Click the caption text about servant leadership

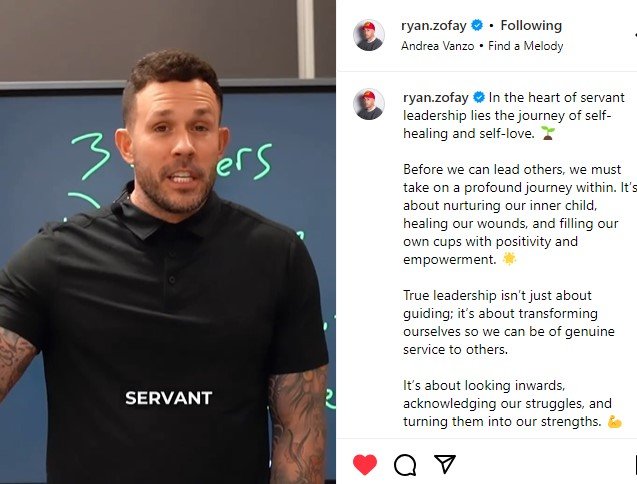coord(514,116)
